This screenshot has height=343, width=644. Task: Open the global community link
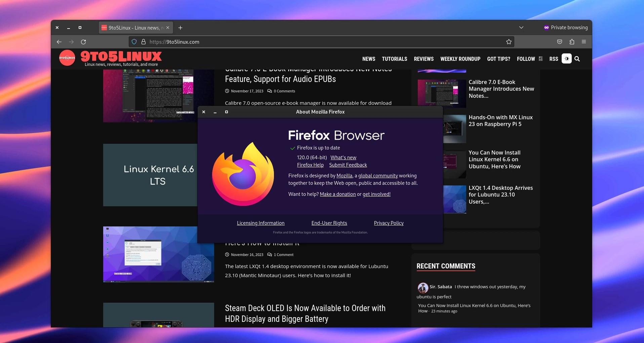click(x=378, y=176)
